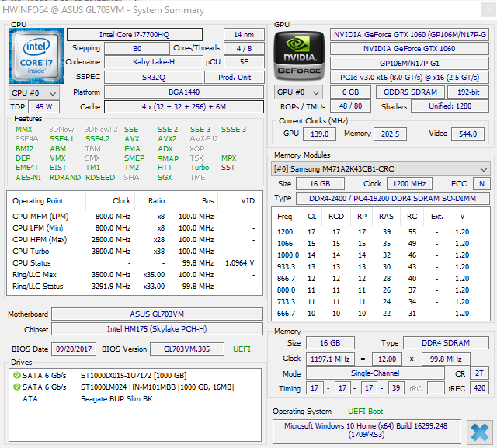Click green check icon beside ST1000LM024 drive

click(x=17, y=387)
